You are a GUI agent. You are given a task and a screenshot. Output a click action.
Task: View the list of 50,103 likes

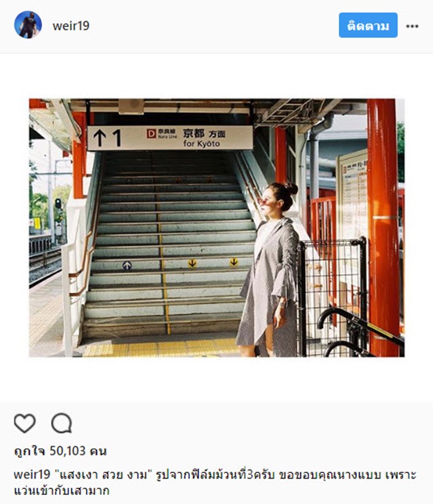[x=60, y=451]
